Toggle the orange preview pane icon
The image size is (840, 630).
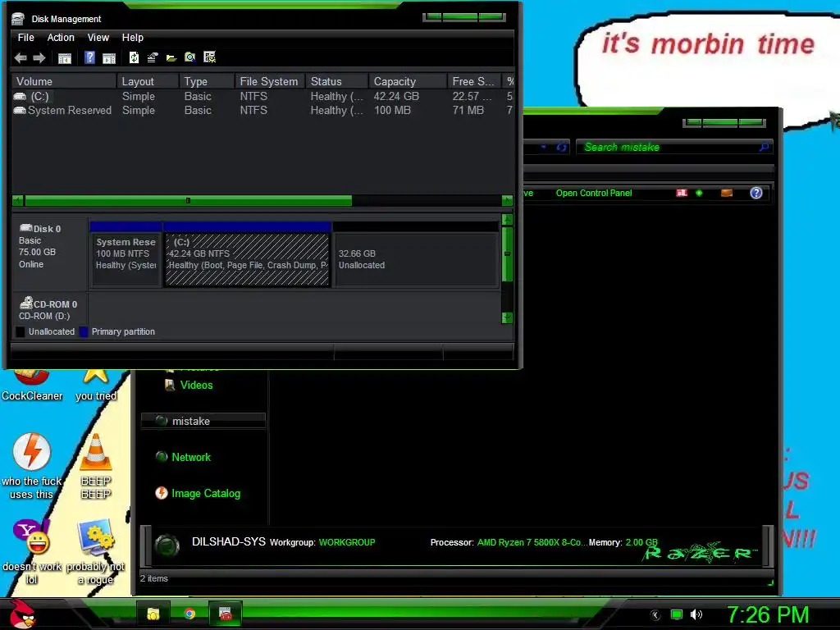click(x=727, y=193)
